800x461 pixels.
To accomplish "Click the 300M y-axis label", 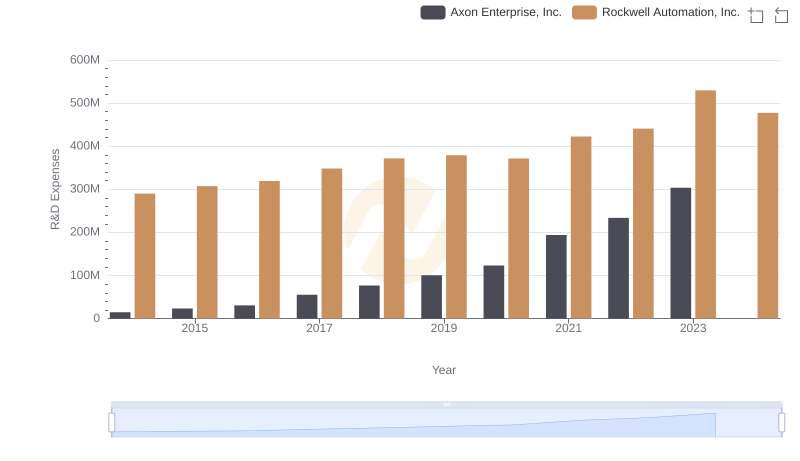I will tap(85, 189).
